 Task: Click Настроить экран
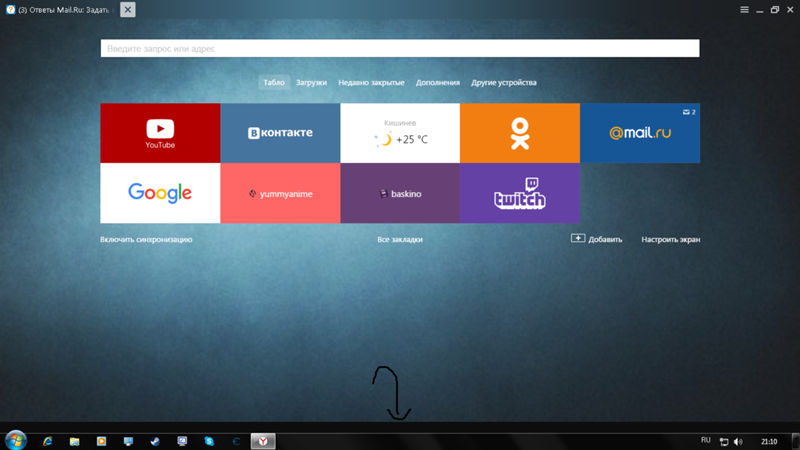pos(670,240)
